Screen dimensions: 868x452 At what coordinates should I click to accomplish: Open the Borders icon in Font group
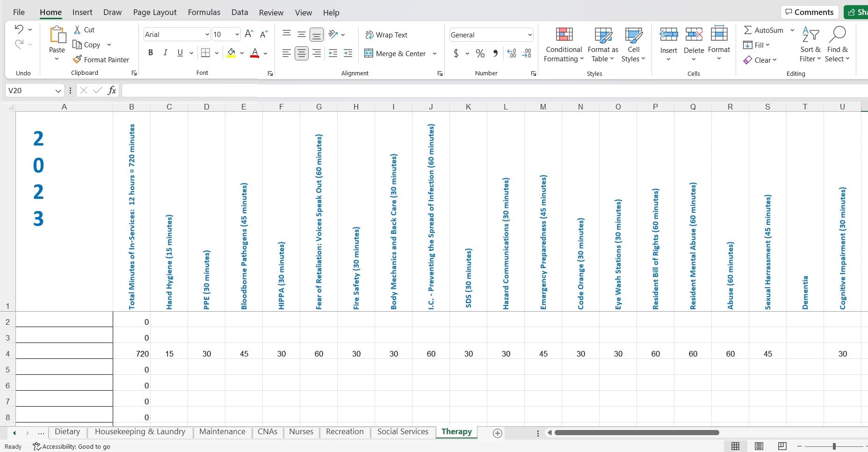click(205, 53)
